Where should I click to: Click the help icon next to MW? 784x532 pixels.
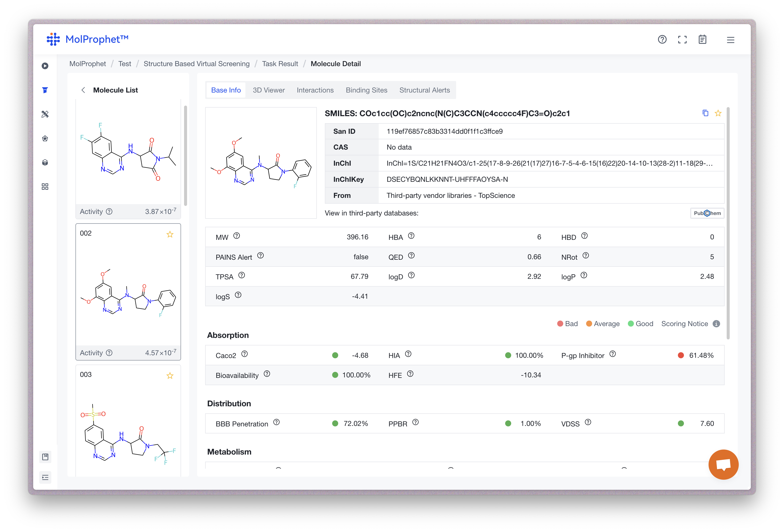(x=237, y=236)
